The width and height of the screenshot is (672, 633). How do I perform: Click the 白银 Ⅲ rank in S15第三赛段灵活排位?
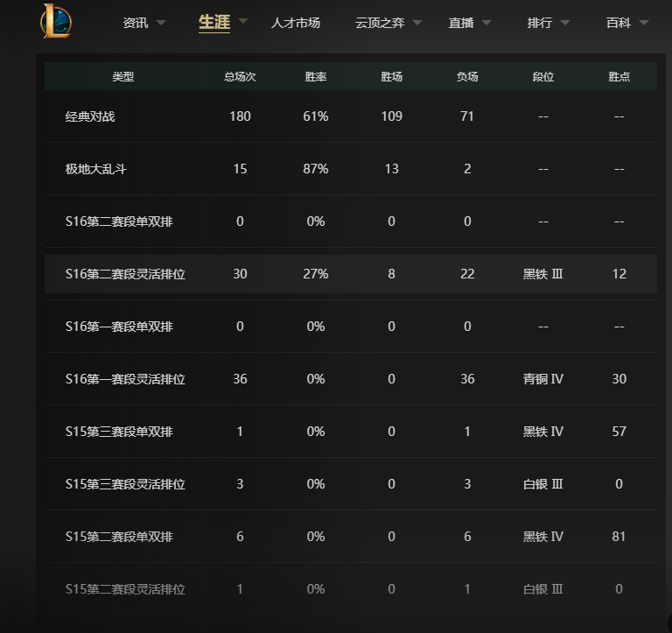point(543,484)
